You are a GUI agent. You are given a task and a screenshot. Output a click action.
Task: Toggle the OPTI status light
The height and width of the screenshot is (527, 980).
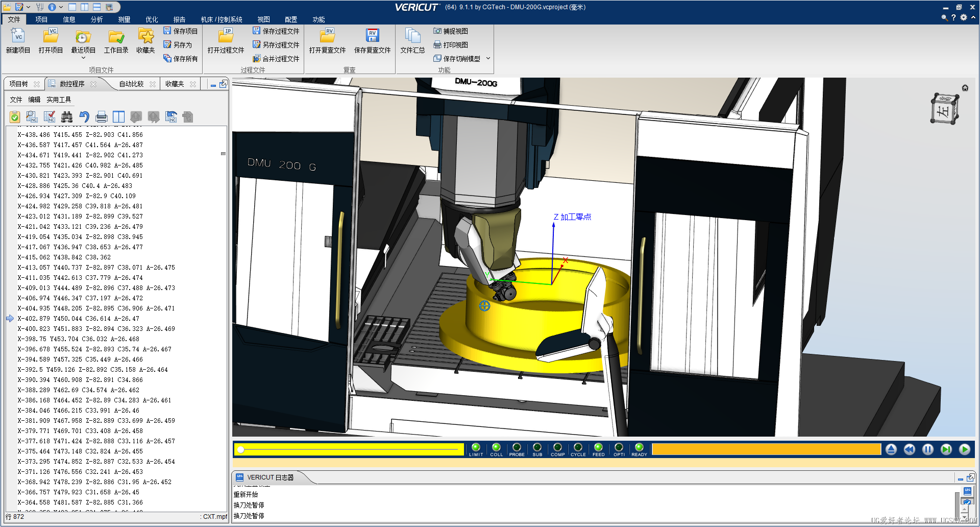619,447
